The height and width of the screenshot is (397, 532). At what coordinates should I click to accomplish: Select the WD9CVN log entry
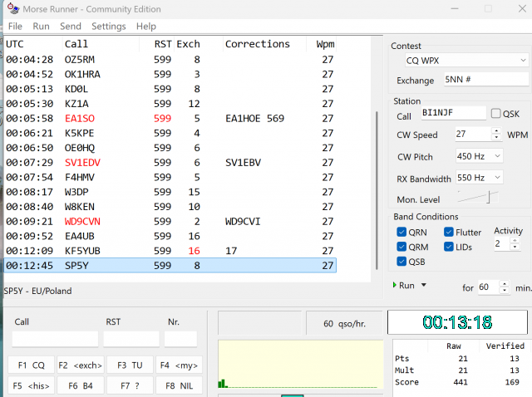(170, 222)
